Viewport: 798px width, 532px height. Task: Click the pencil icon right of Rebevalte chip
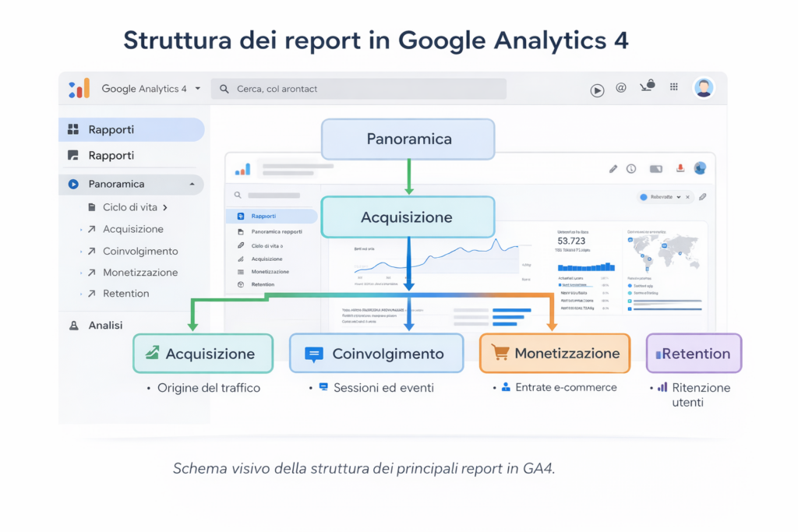[x=702, y=197]
